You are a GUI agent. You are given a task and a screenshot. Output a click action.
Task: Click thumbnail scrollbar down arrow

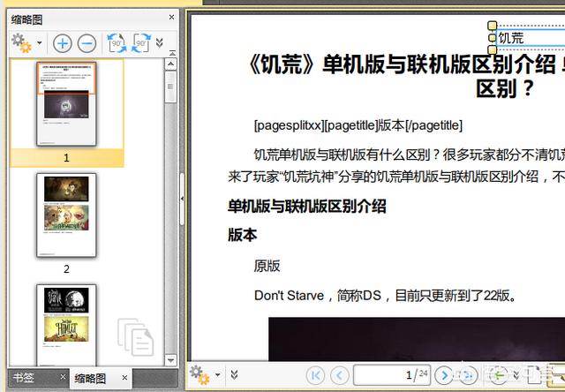pos(170,360)
